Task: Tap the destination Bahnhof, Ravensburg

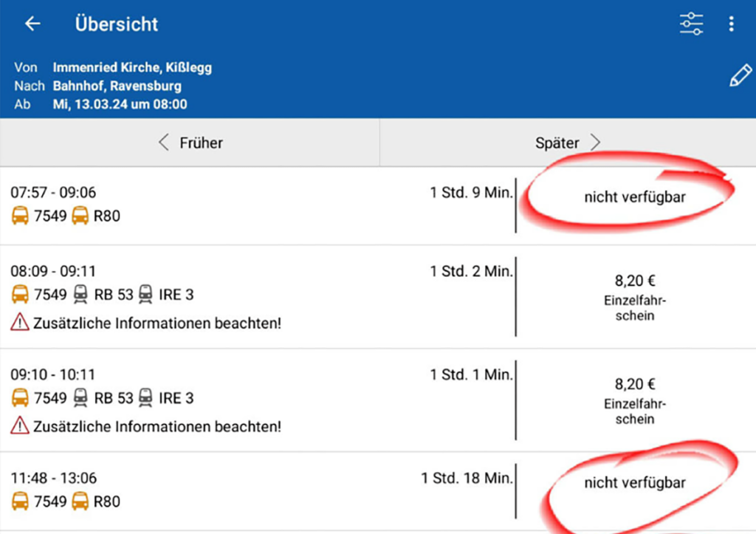Action: (117, 86)
